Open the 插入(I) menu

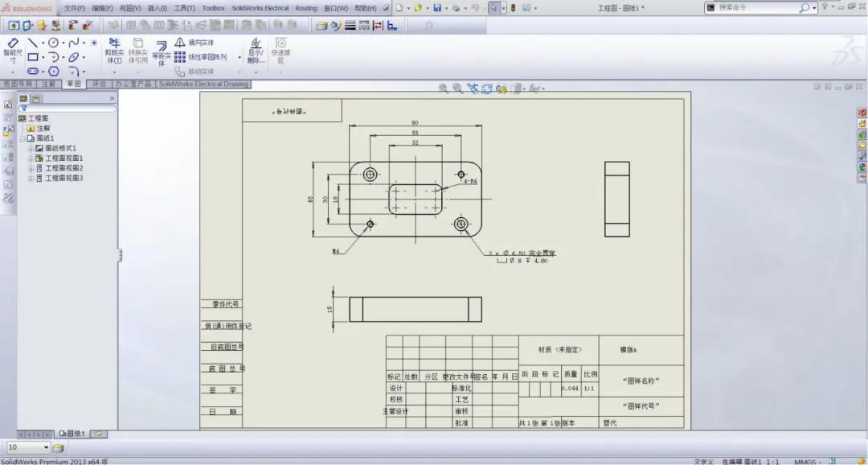[158, 8]
